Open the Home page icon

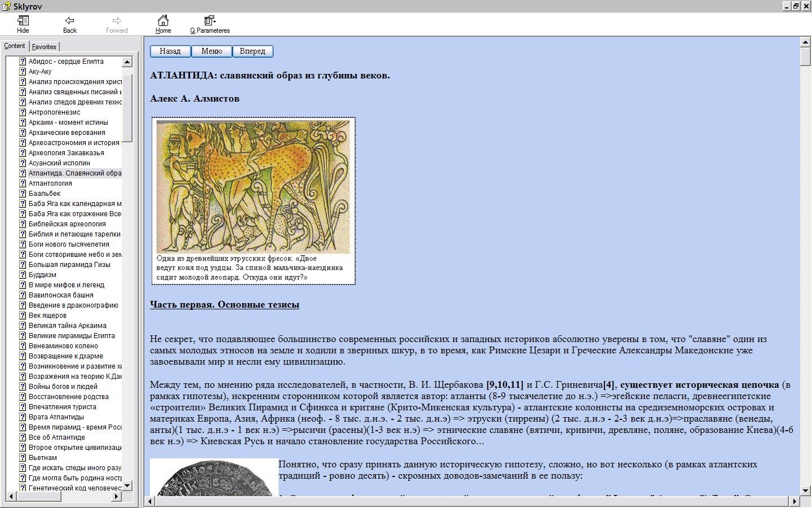163,21
